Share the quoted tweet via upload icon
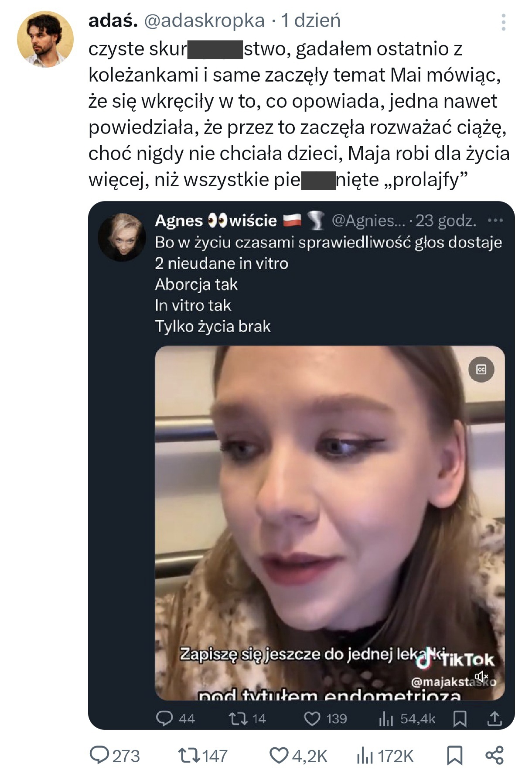The width and height of the screenshot is (532, 777). click(494, 719)
